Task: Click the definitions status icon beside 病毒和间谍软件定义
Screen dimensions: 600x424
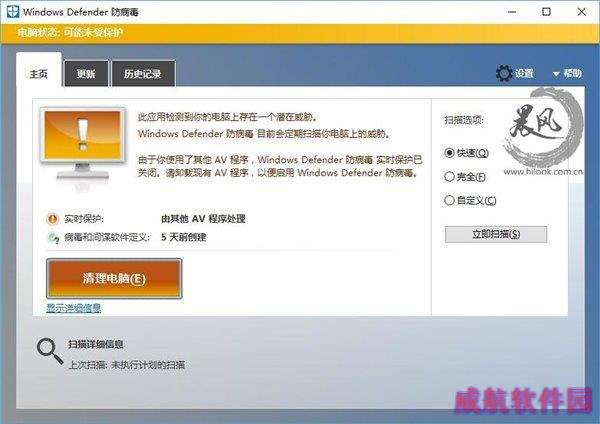Action: (x=53, y=238)
